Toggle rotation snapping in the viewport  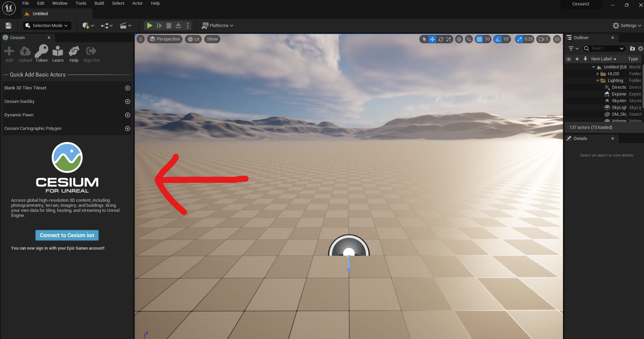click(498, 39)
